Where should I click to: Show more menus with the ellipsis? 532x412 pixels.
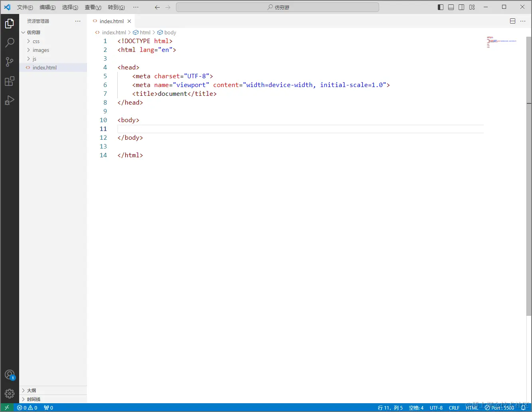point(136,7)
